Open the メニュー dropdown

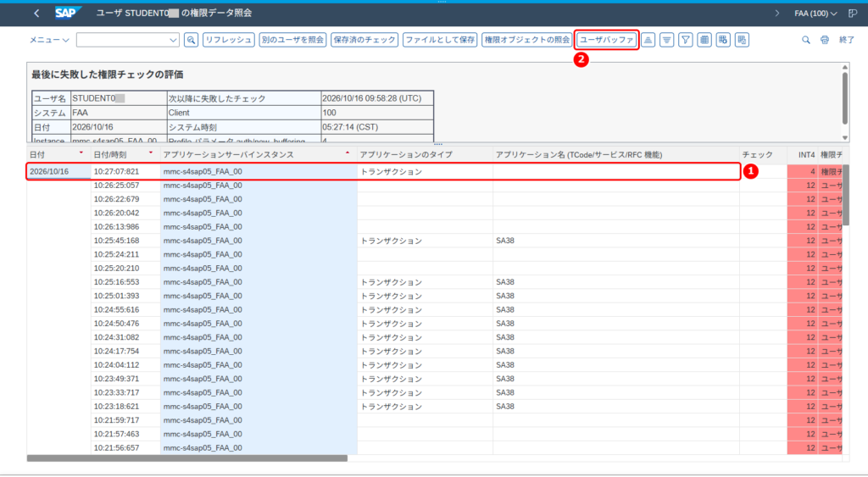click(x=49, y=40)
